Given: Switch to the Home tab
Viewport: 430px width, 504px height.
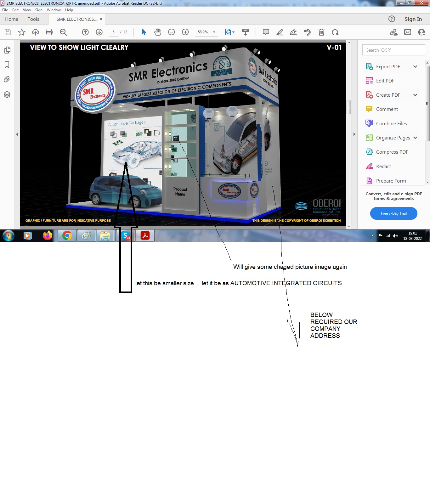Looking at the screenshot, I should 12,19.
